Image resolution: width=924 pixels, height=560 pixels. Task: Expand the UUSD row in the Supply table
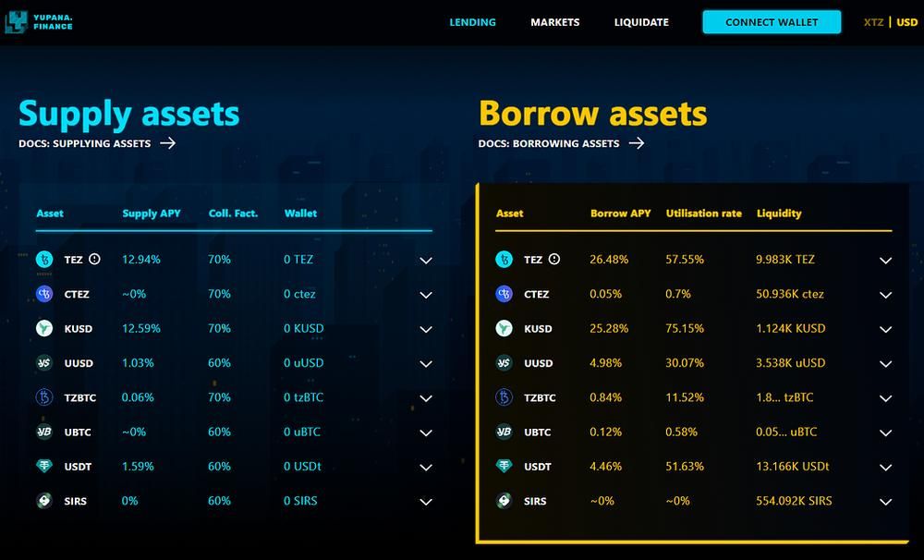pos(426,363)
